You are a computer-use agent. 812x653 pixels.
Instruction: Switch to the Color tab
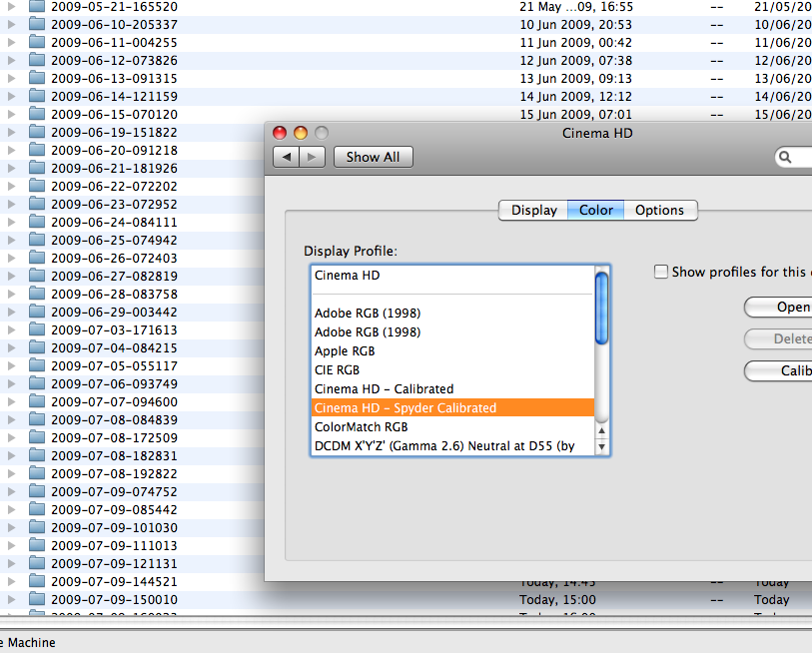tap(596, 211)
